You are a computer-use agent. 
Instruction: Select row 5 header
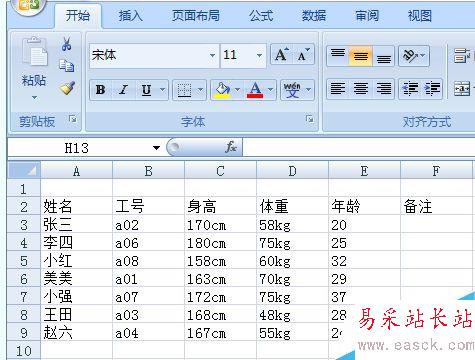[24, 261]
